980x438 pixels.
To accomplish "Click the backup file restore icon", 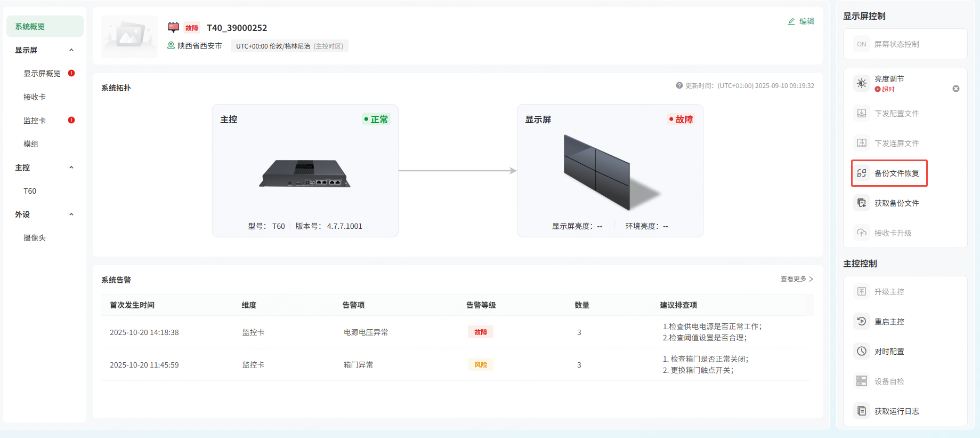I will pyautogui.click(x=862, y=173).
